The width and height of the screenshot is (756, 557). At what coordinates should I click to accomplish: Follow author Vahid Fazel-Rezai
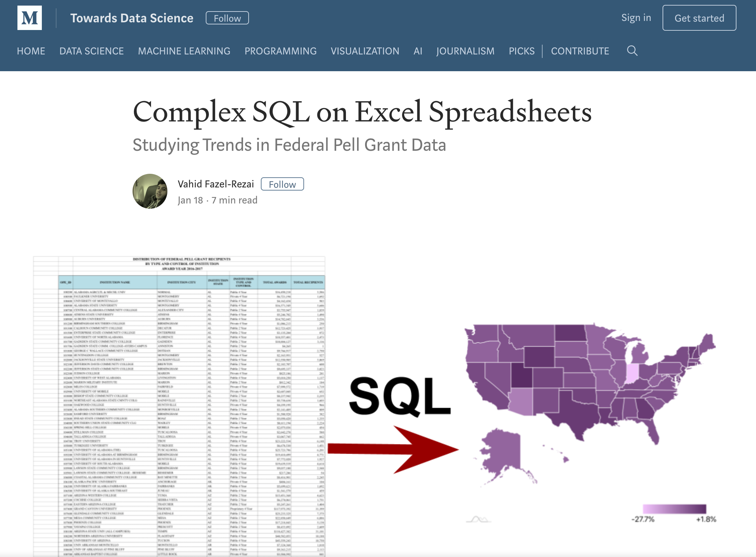pyautogui.click(x=282, y=184)
